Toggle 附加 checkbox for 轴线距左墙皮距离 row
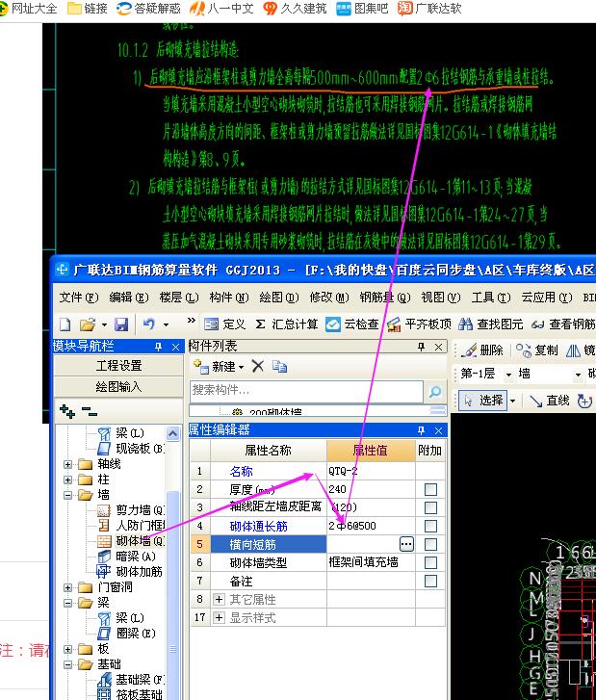Screen dimensions: 596x700 coord(430,507)
